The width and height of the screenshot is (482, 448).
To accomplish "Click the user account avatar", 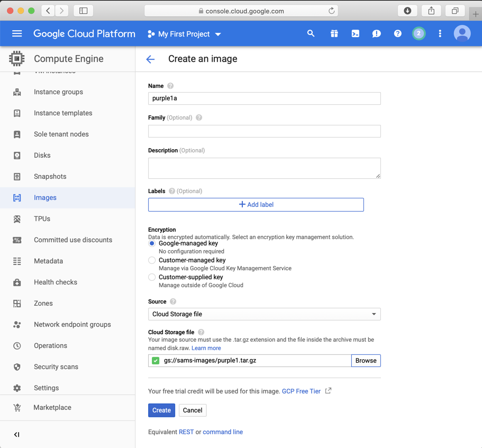I will pos(462,34).
